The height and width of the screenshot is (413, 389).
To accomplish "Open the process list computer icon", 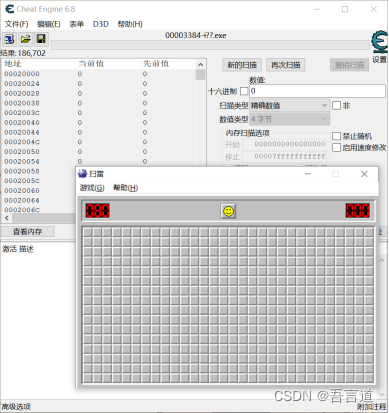I will (x=9, y=39).
